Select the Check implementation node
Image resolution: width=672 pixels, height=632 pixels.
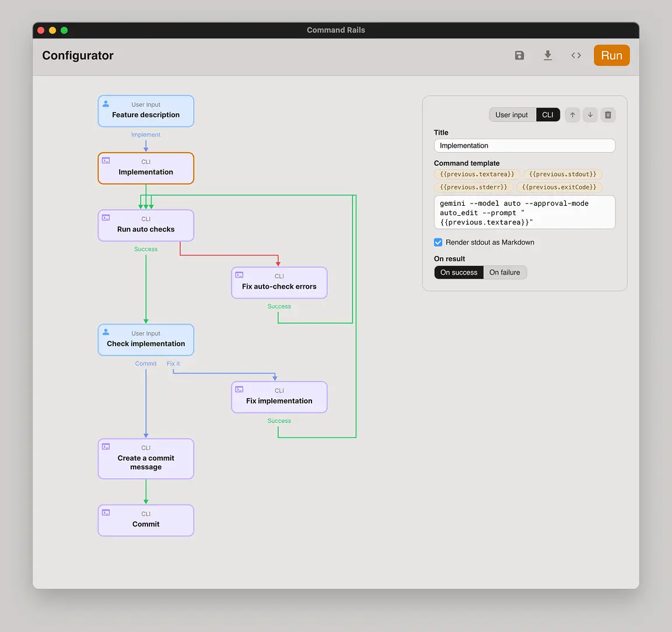click(x=146, y=340)
